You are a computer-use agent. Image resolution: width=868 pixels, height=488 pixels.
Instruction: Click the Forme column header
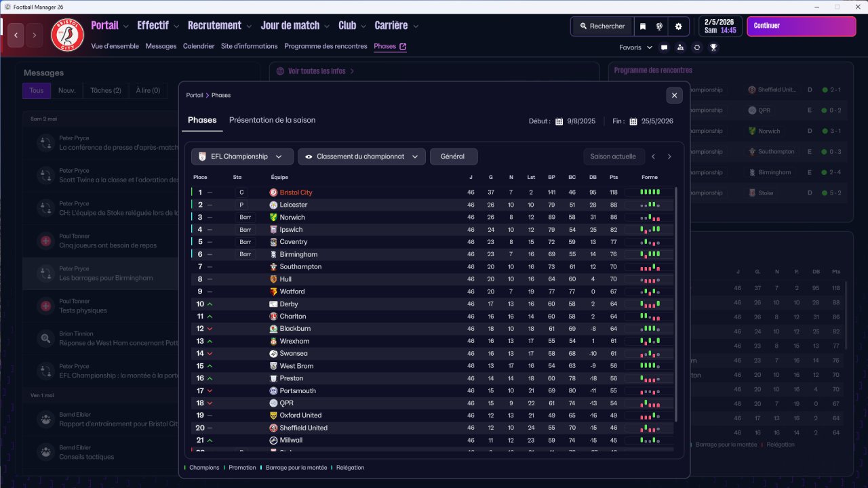650,178
